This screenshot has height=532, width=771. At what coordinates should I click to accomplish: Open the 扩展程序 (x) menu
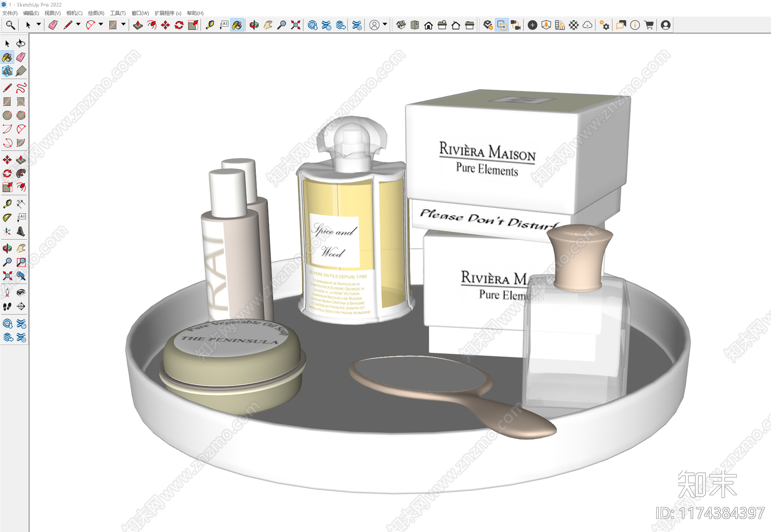(x=168, y=13)
